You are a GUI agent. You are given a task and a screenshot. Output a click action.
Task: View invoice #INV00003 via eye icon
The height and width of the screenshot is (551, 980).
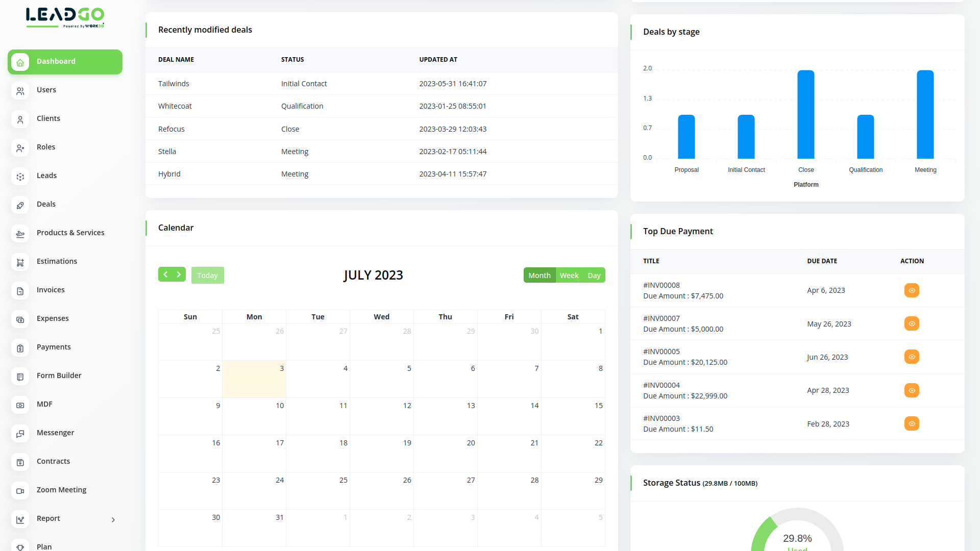[x=912, y=423]
